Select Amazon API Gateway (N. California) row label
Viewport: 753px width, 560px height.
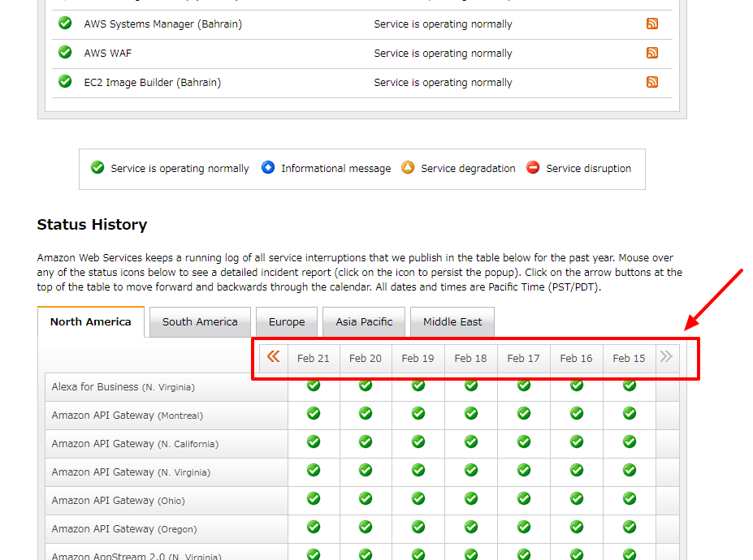click(135, 444)
